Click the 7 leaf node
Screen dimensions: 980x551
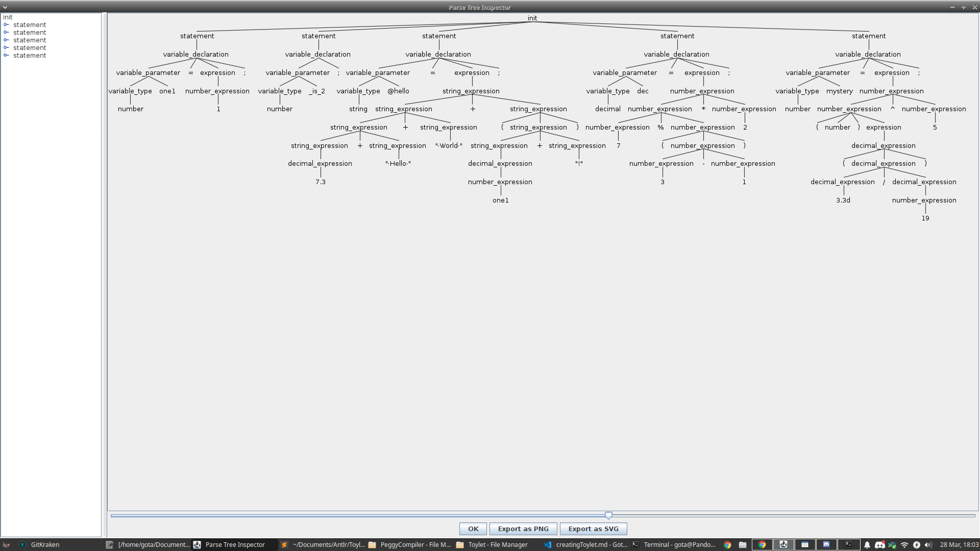pos(619,145)
